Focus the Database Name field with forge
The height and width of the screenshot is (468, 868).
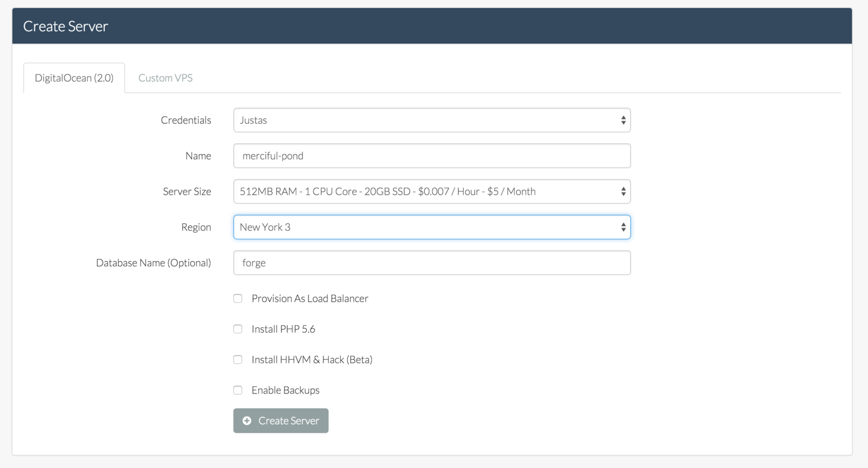click(432, 263)
